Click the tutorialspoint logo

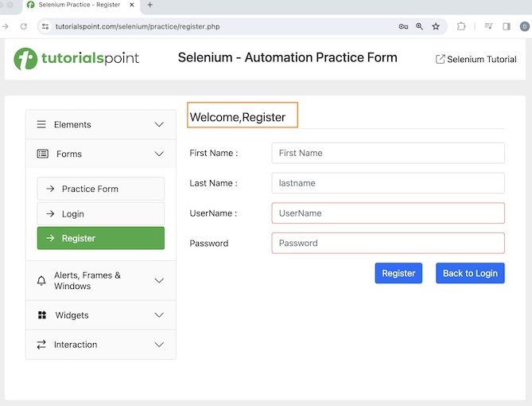click(x=76, y=58)
